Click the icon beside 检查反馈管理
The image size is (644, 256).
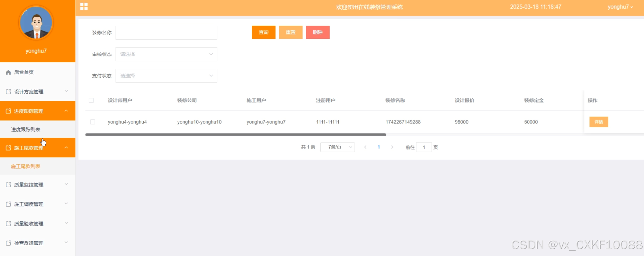point(8,243)
